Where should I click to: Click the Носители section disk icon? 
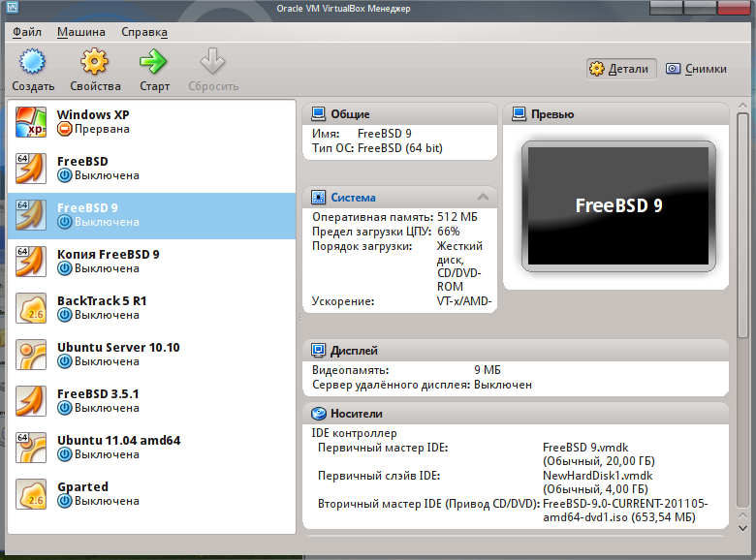pos(318,414)
